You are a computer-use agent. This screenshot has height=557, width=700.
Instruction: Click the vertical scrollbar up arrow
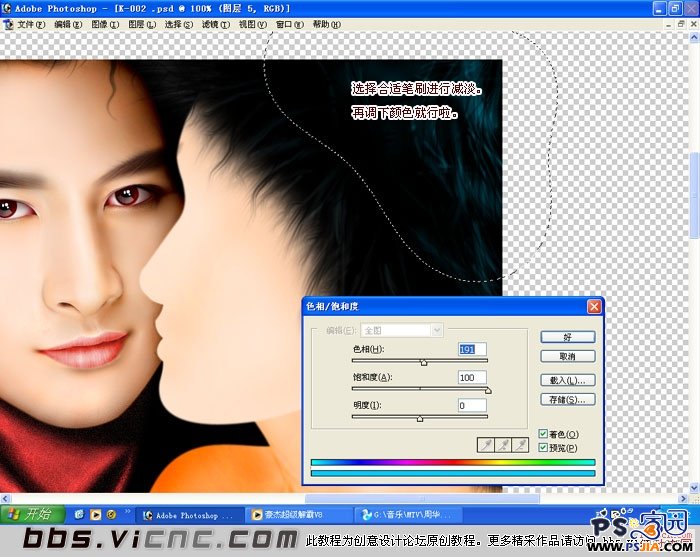pyautogui.click(x=694, y=38)
